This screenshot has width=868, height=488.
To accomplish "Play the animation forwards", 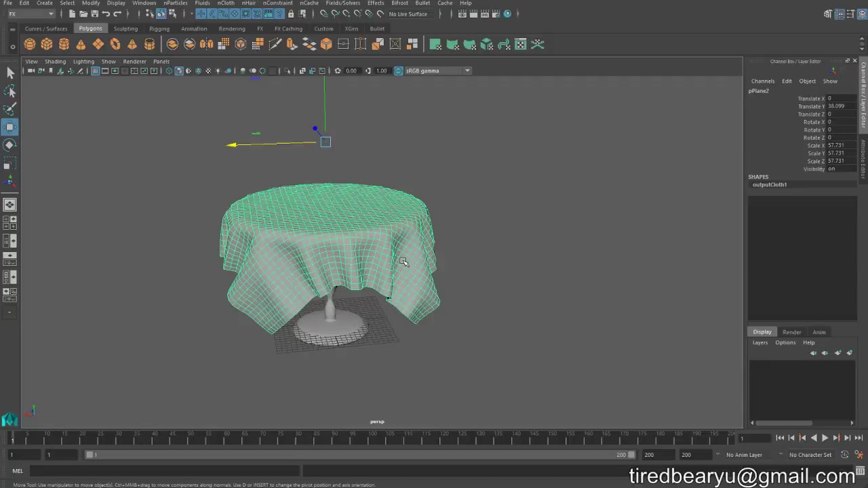I will [x=825, y=438].
